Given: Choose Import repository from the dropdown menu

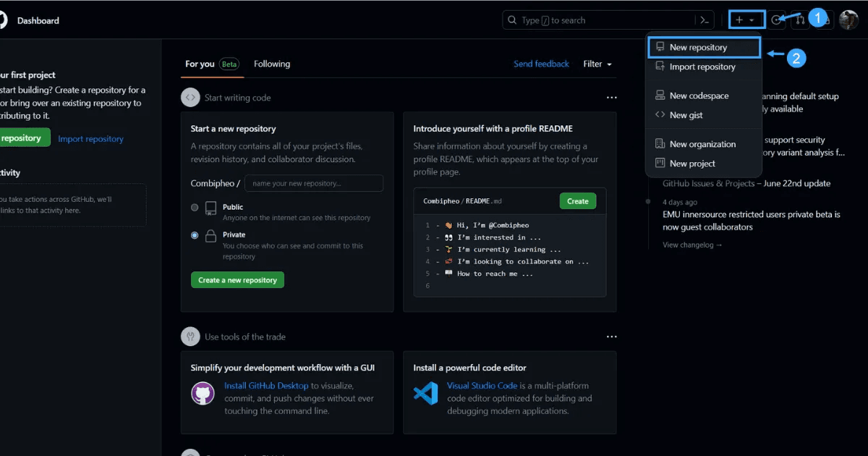Looking at the screenshot, I should tap(704, 67).
